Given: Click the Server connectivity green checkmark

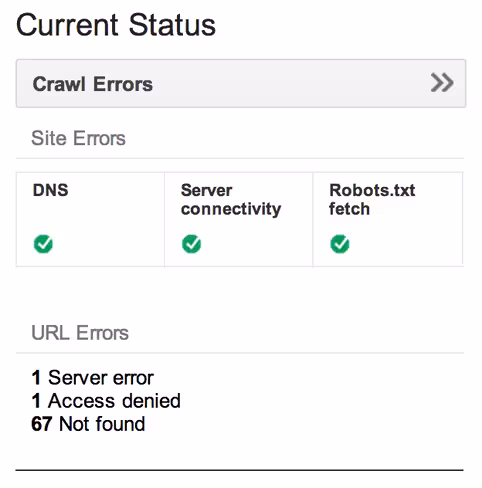Looking at the screenshot, I should click(191, 244).
